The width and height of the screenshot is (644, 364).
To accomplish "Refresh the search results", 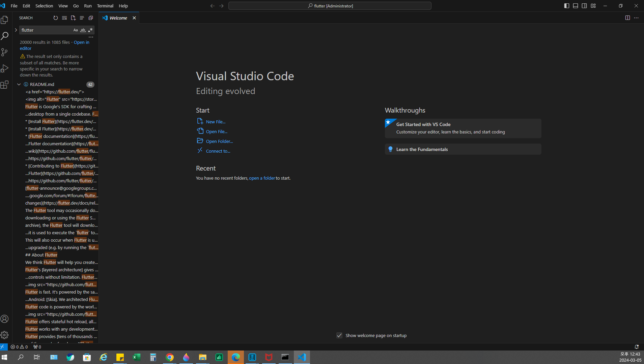I will tap(56, 18).
